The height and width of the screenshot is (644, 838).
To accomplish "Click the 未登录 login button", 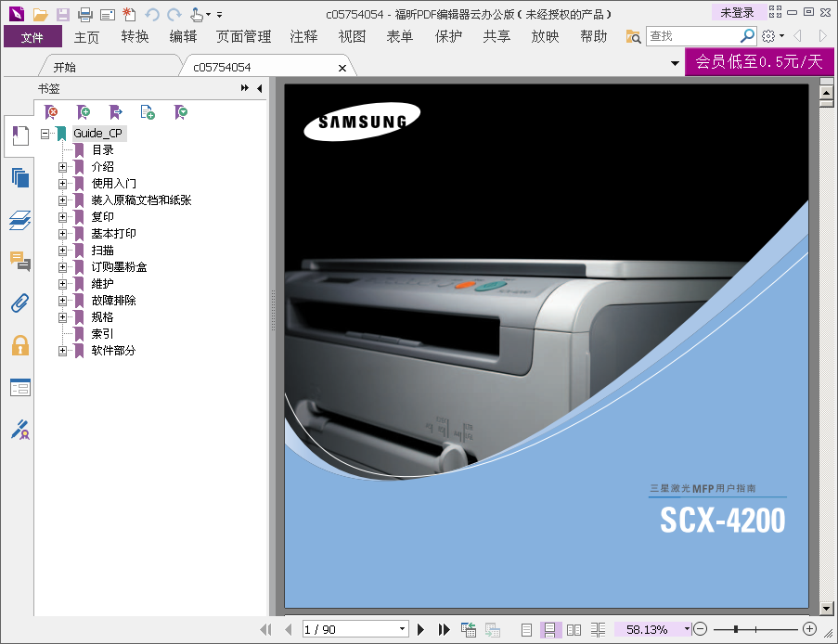I will [738, 12].
